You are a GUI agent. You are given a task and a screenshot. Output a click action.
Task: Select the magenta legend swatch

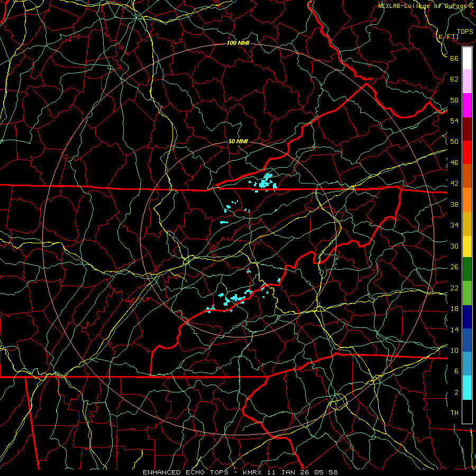[x=467, y=105]
